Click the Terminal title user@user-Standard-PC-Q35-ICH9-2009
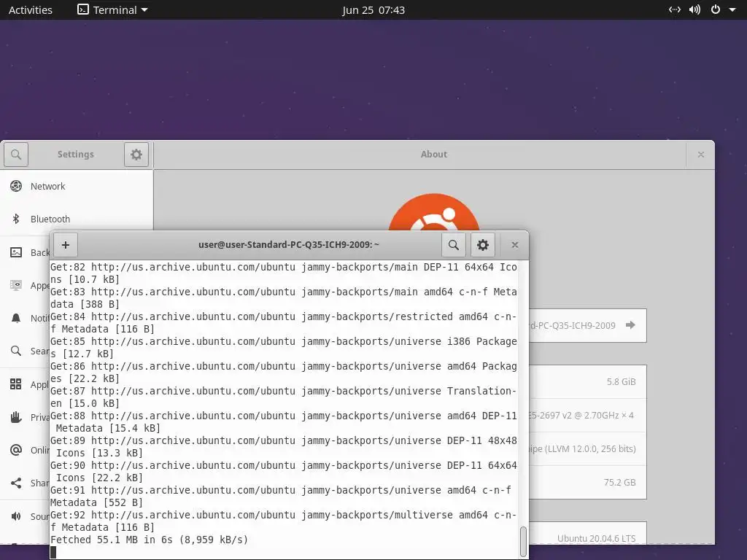 [x=289, y=245]
